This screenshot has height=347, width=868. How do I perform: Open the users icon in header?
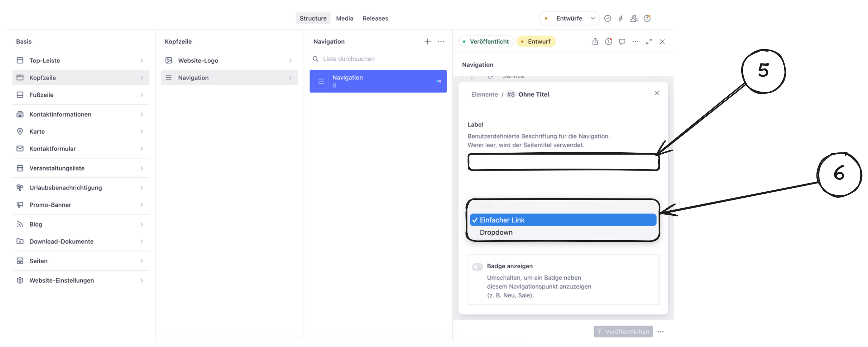click(634, 18)
